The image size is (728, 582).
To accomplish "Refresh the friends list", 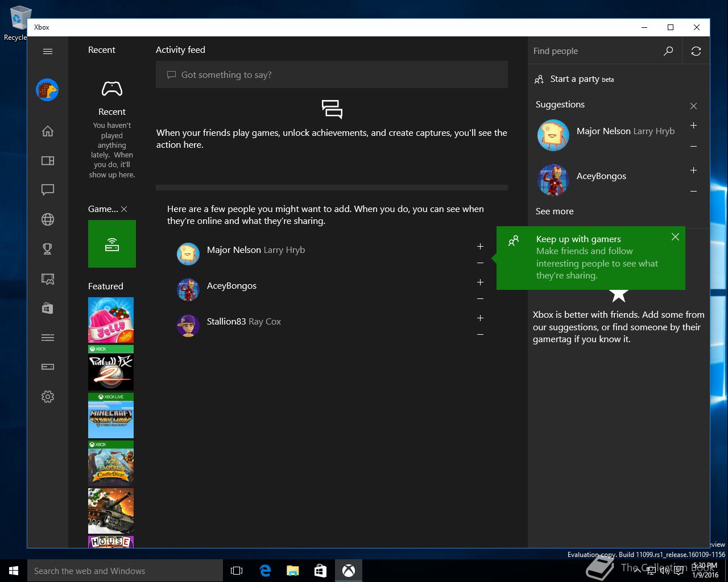I will coord(696,51).
